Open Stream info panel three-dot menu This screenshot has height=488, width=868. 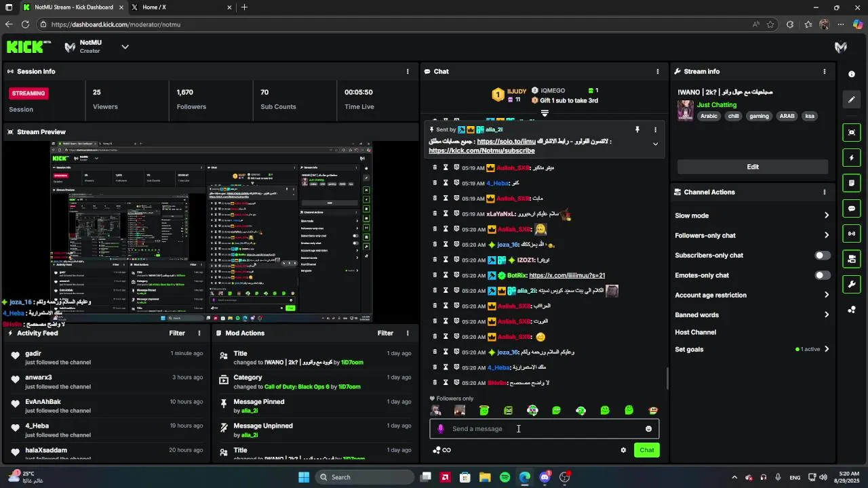(x=825, y=71)
